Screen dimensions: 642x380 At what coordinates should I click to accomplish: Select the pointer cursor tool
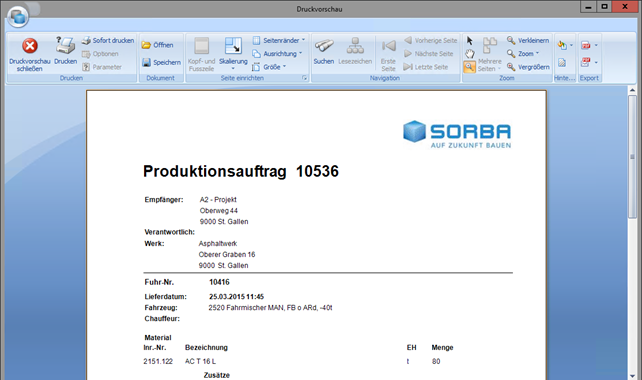click(x=470, y=41)
